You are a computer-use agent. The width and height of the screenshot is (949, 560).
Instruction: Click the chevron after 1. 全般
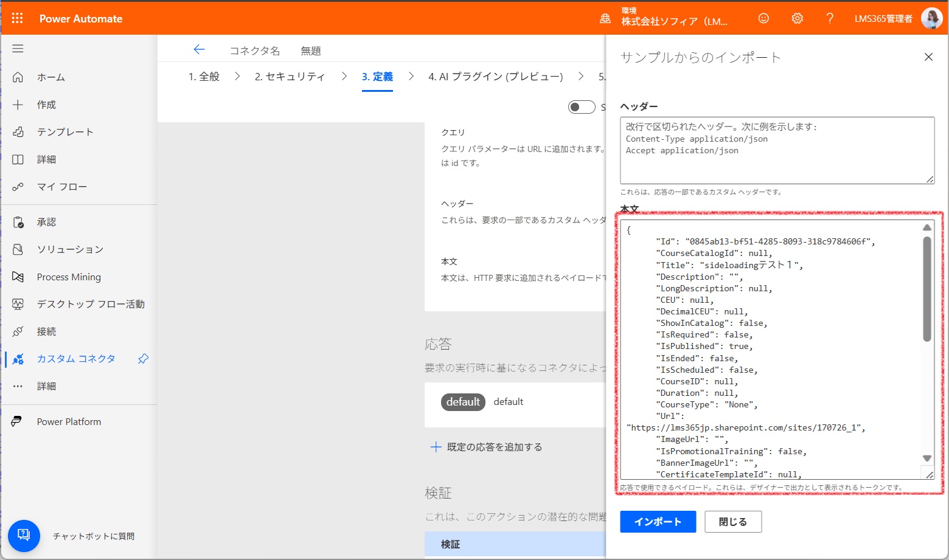237,77
